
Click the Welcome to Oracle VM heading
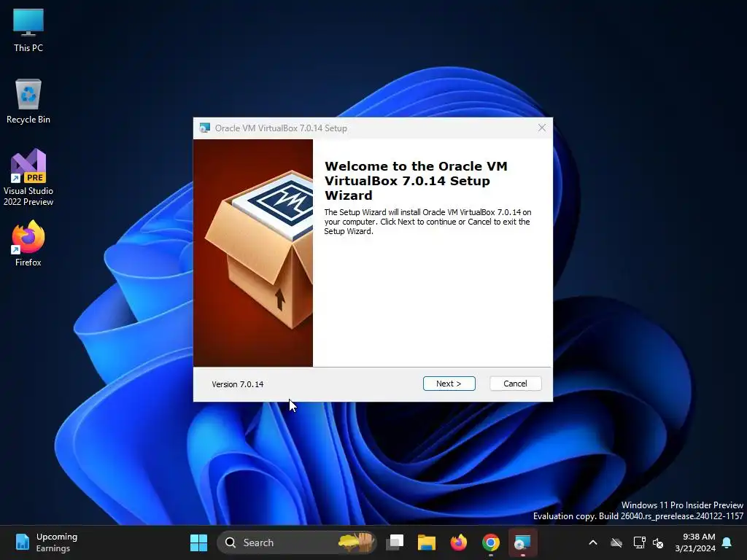click(x=416, y=181)
